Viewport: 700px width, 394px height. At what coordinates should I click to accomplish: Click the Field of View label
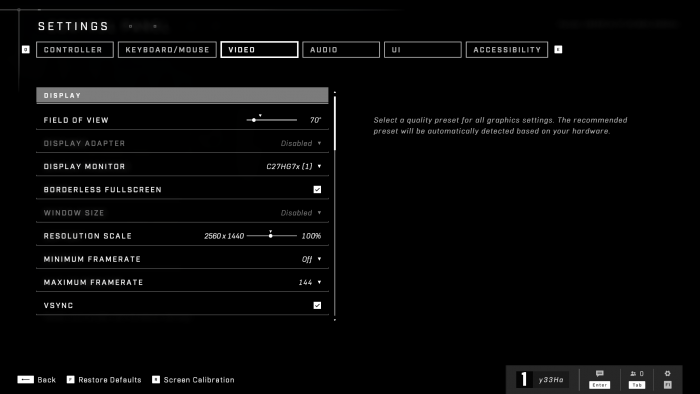tap(76, 120)
